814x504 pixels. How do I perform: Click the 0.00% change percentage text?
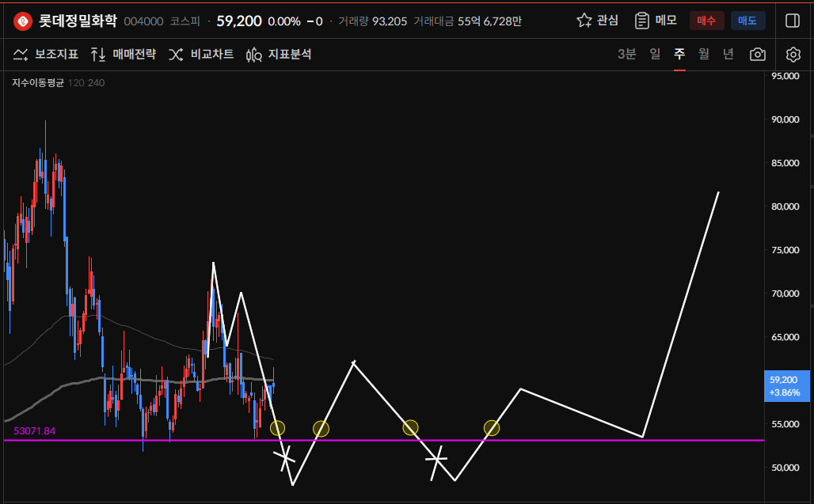click(x=284, y=21)
